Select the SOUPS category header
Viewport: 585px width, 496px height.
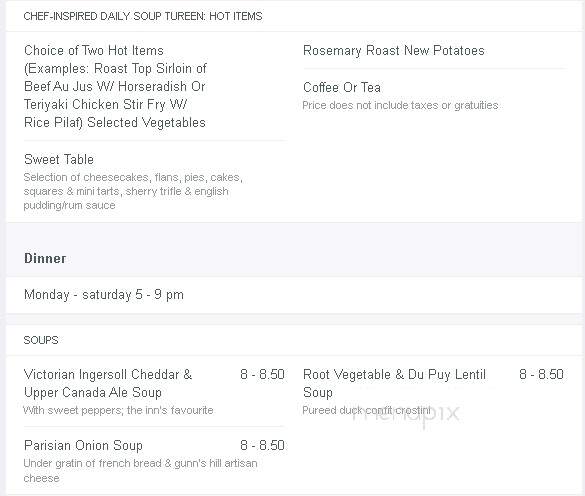[41, 340]
